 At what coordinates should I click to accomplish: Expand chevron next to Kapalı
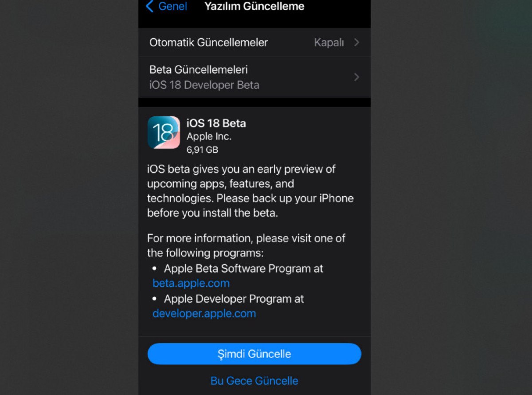pyautogui.click(x=356, y=43)
